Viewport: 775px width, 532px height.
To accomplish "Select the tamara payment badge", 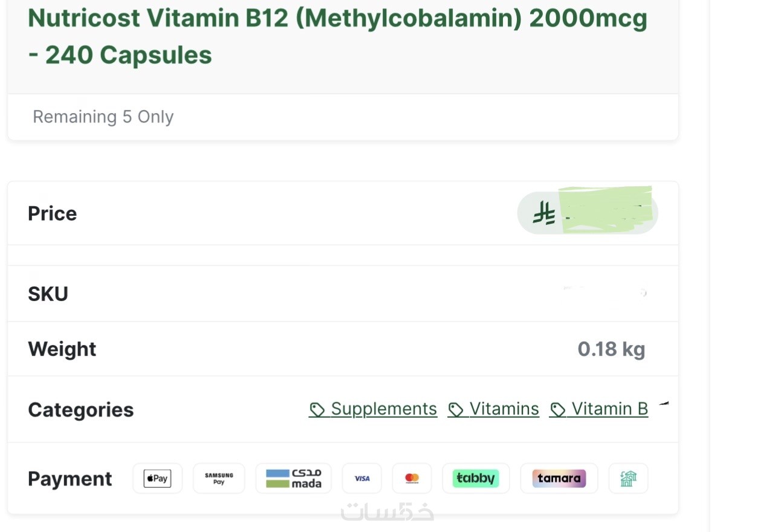I will (x=559, y=479).
